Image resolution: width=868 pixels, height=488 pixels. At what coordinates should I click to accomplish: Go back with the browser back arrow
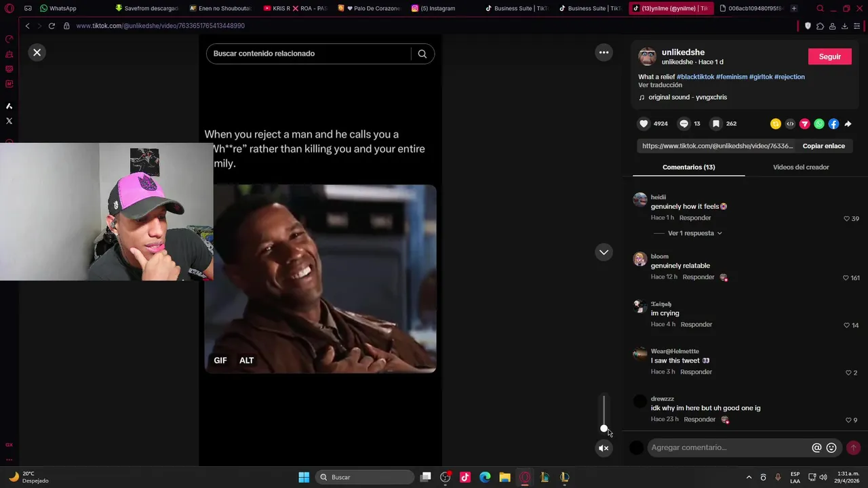(x=27, y=26)
